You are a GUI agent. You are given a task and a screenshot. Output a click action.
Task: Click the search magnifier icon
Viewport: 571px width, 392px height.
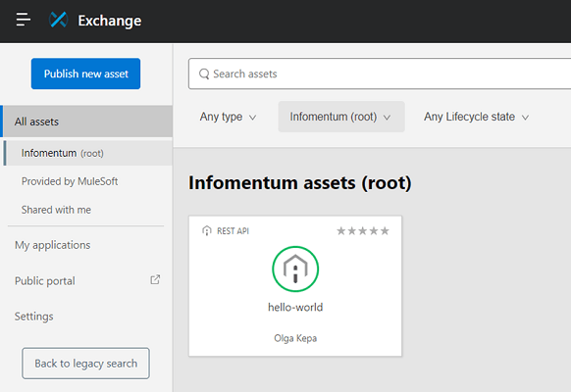(x=204, y=73)
